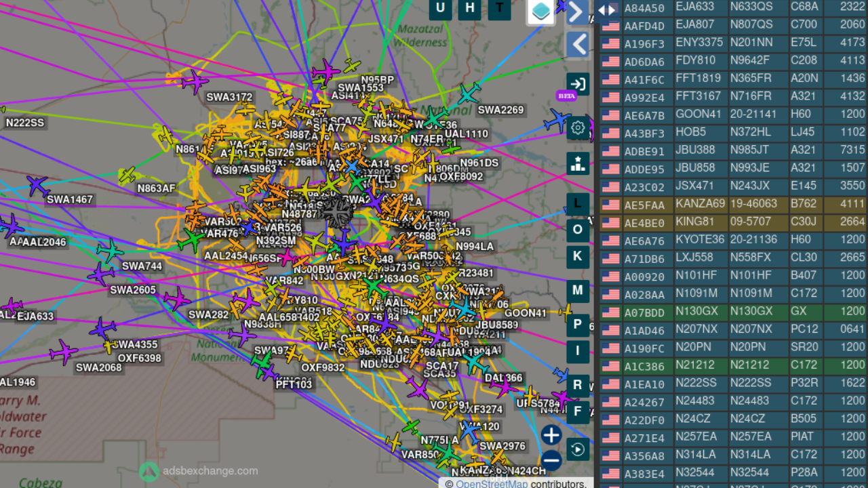Select the N863AF aircraft icon
Screen dimensions: 868x488
pos(127,176)
